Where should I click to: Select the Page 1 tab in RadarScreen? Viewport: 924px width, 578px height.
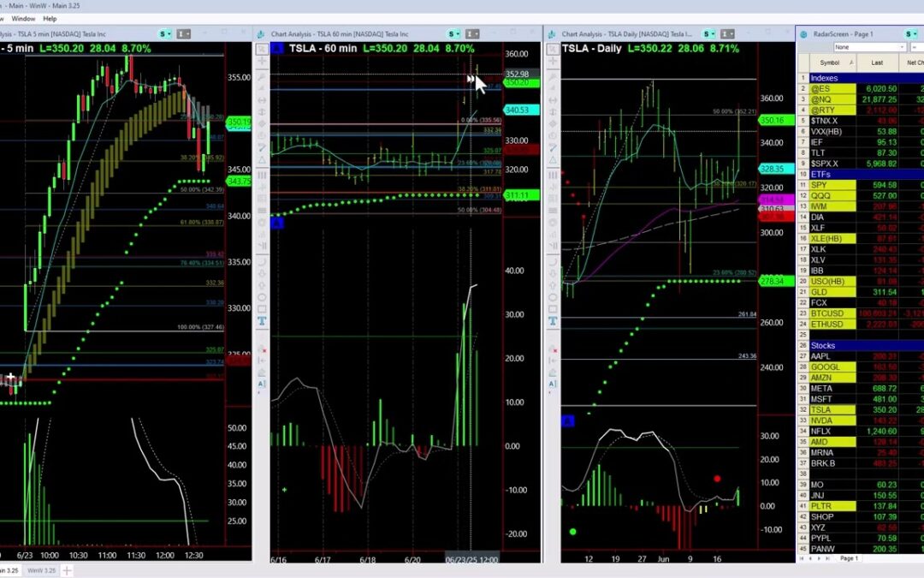[849, 558]
